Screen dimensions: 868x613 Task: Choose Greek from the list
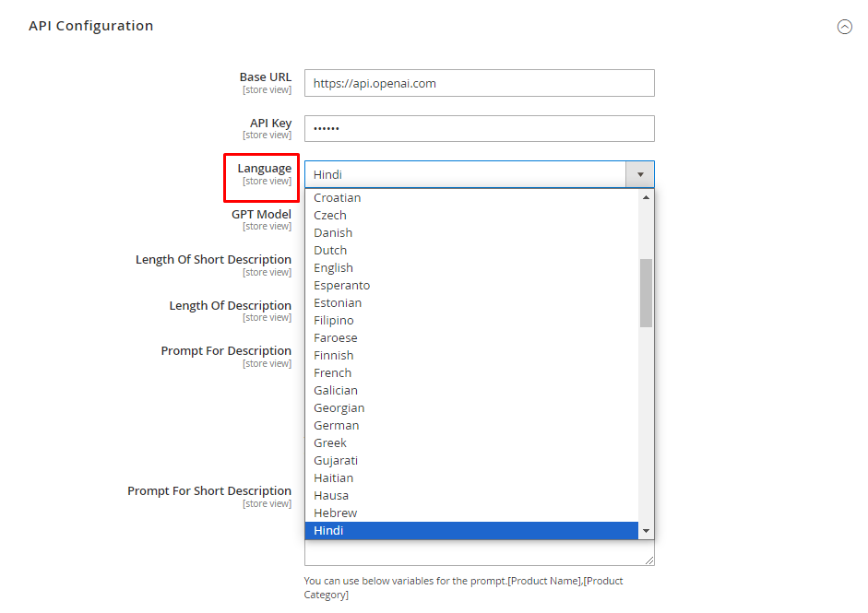(330, 442)
